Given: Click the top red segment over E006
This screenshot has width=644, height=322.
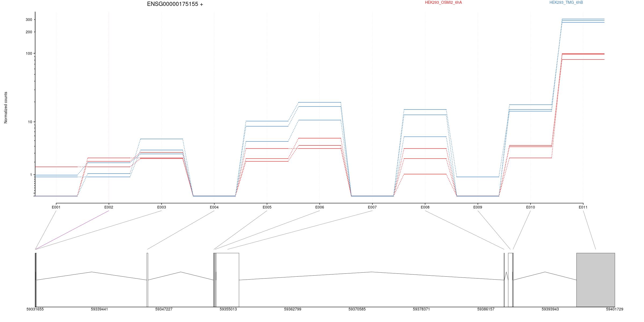Looking at the screenshot, I should 320,138.
